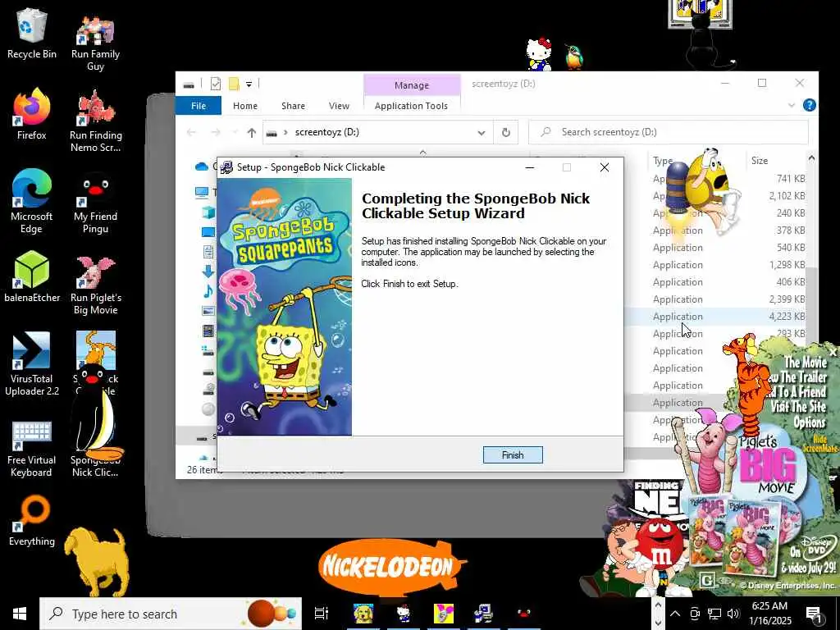This screenshot has height=630, width=840.
Task: Click the taskbar Type here to search box
Action: coord(171,614)
